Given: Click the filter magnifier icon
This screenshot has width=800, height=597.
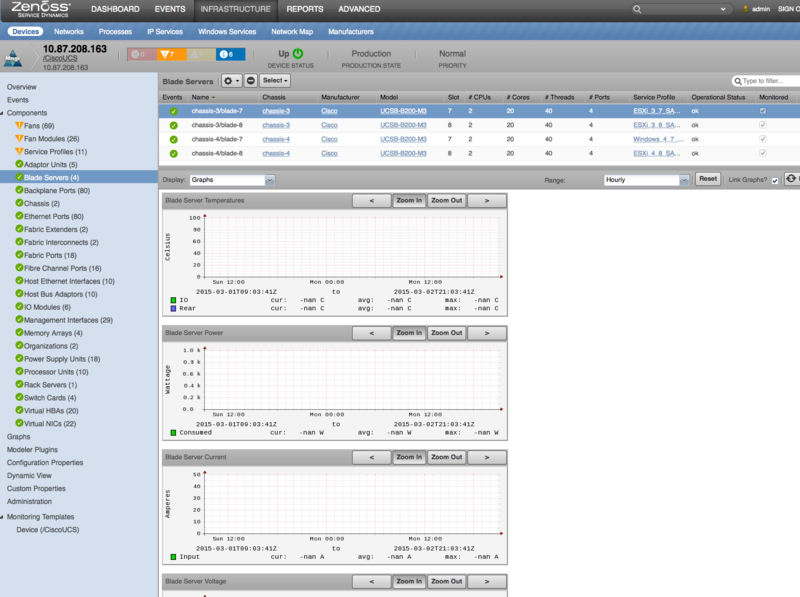Looking at the screenshot, I should tap(738, 81).
